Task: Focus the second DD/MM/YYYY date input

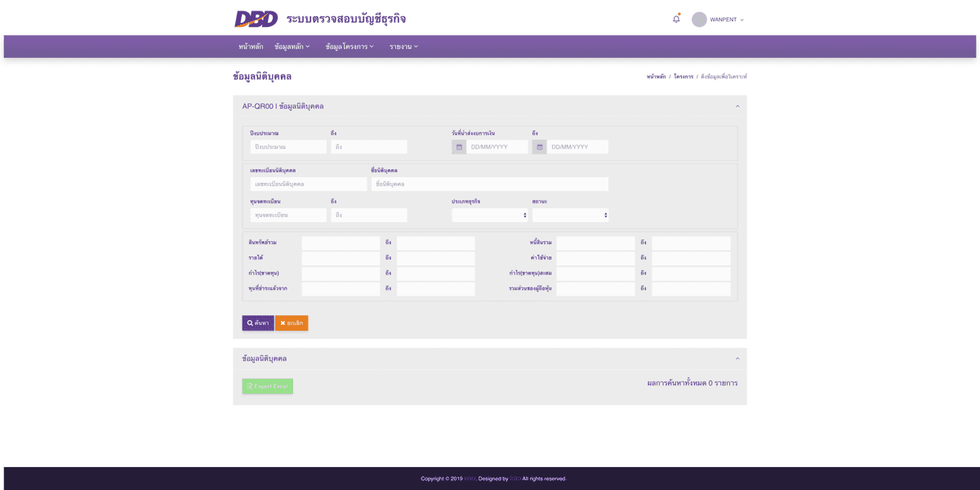Action: (x=577, y=147)
